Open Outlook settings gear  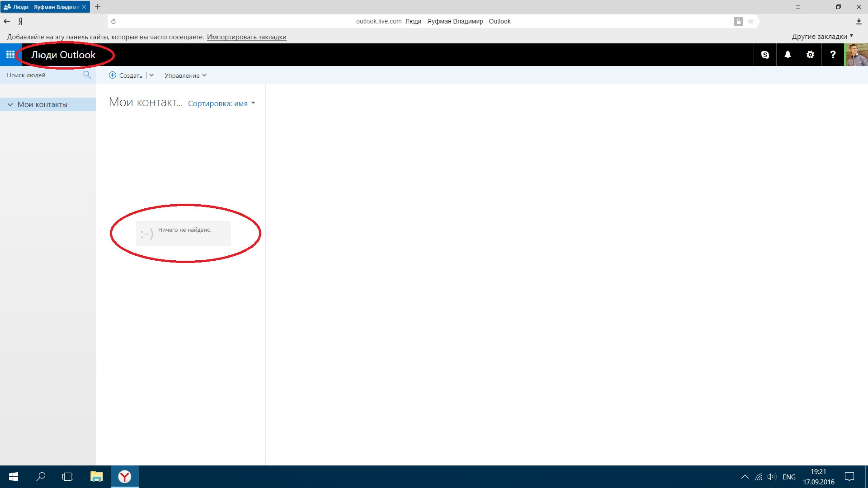810,55
